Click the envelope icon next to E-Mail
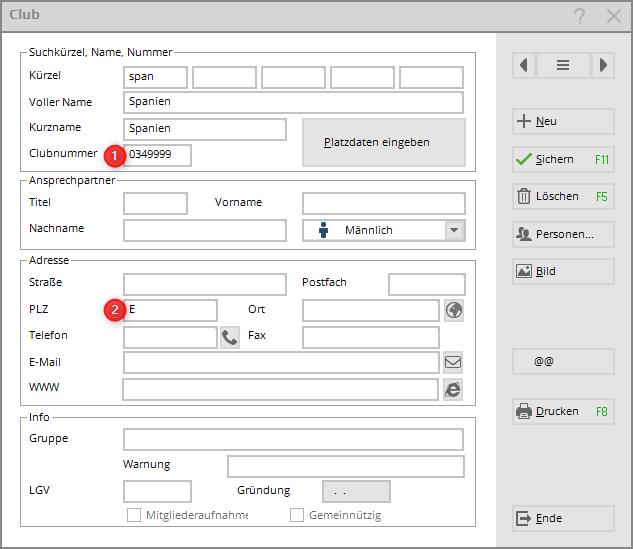The image size is (633, 549). click(x=453, y=363)
